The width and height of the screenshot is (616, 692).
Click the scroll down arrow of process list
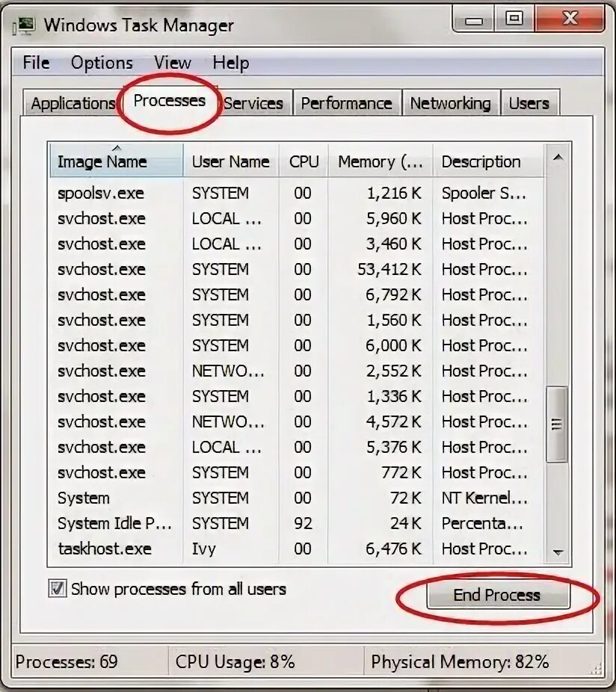click(x=558, y=552)
